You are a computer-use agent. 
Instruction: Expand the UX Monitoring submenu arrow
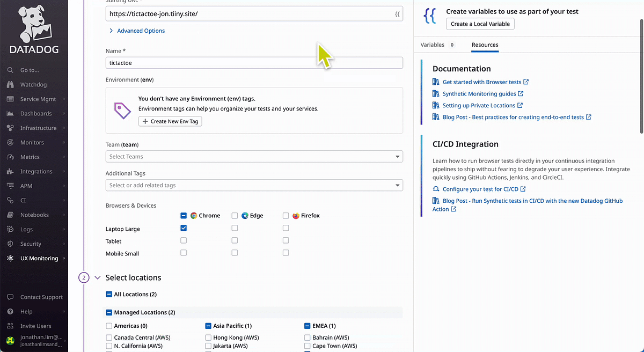click(x=64, y=259)
